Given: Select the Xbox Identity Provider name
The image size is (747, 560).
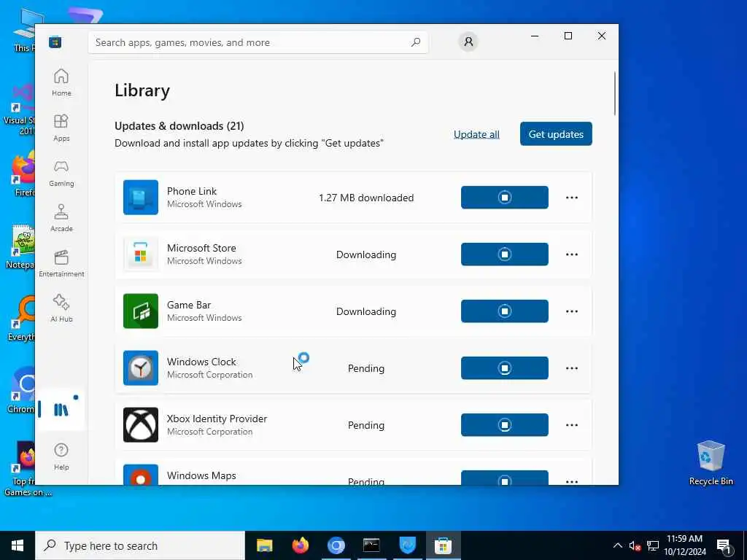Looking at the screenshot, I should [x=217, y=419].
